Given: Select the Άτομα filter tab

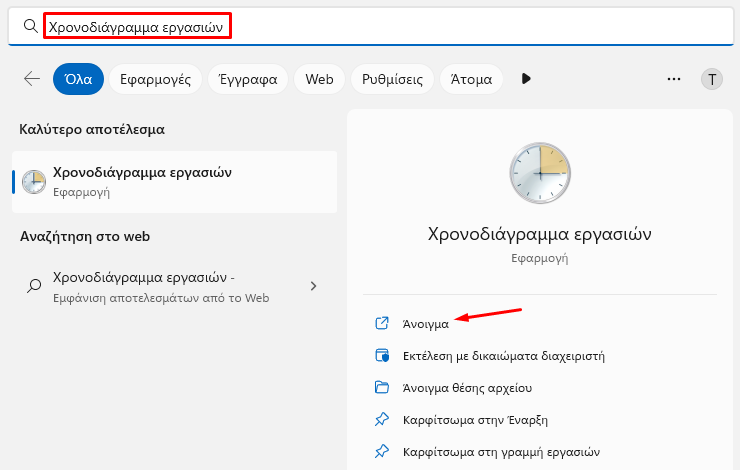Looking at the screenshot, I should coord(471,79).
